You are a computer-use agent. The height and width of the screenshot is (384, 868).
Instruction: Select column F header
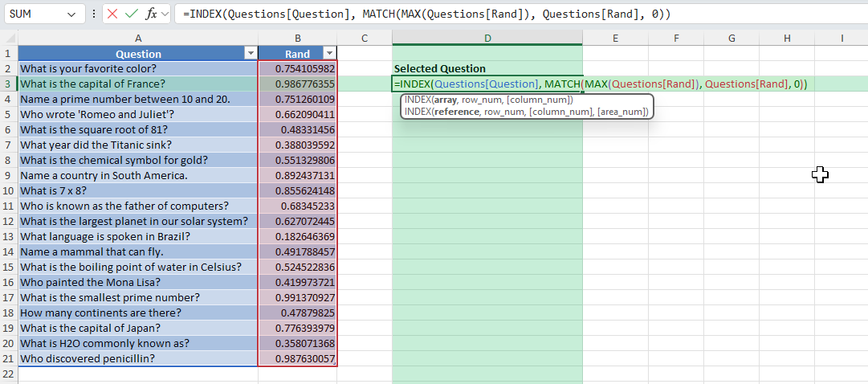676,39
